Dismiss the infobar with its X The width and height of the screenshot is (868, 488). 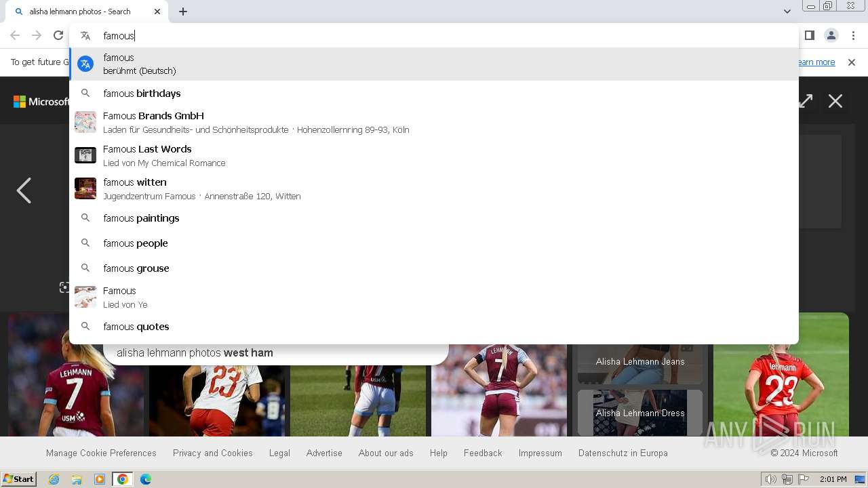(852, 62)
